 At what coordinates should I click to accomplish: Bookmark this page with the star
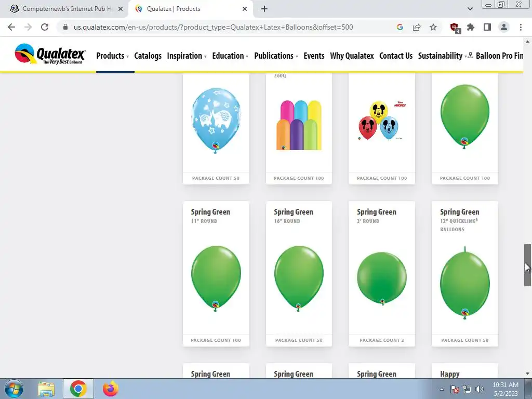coord(433,27)
